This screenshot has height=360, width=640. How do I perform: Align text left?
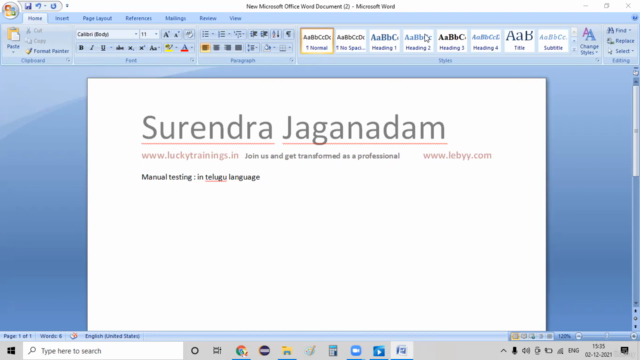[205, 48]
